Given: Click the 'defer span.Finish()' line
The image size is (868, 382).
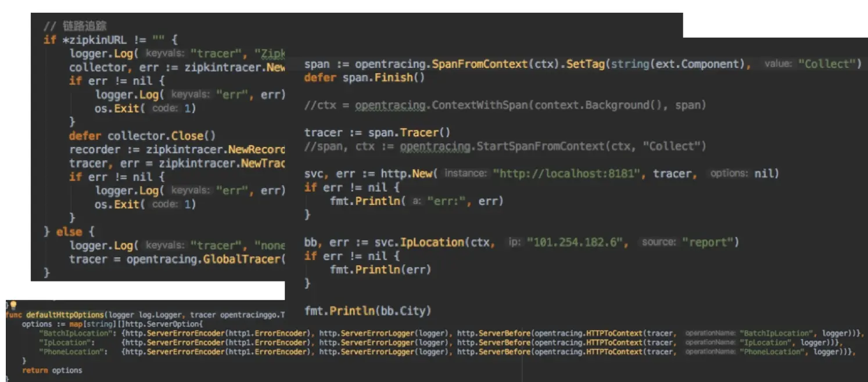Looking at the screenshot, I should [x=364, y=77].
